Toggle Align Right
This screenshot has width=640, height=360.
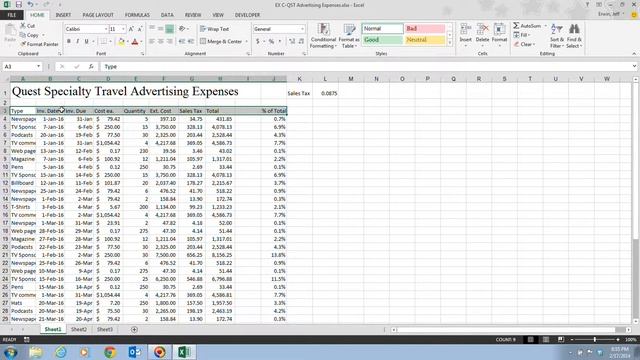point(169,41)
